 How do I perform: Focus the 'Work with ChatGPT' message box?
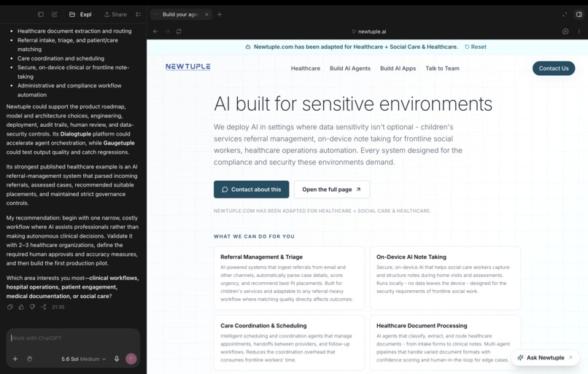pyautogui.click(x=73, y=338)
